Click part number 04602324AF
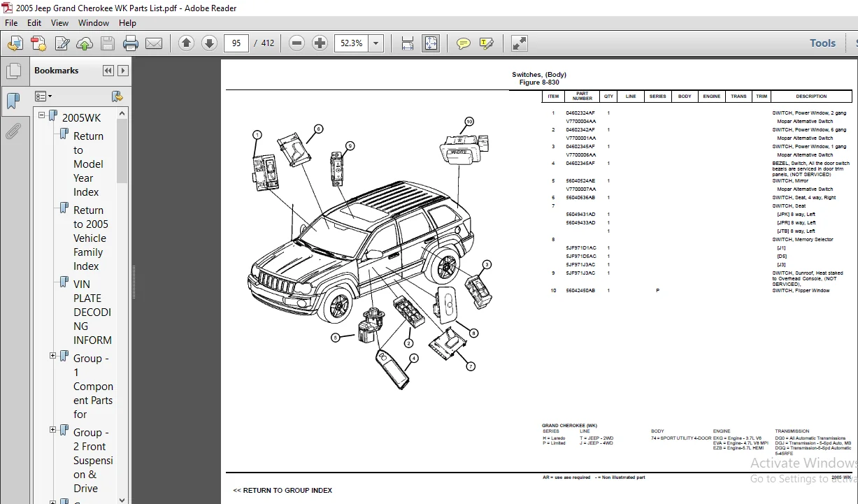Screen dimensions: 858x504 tap(580, 113)
